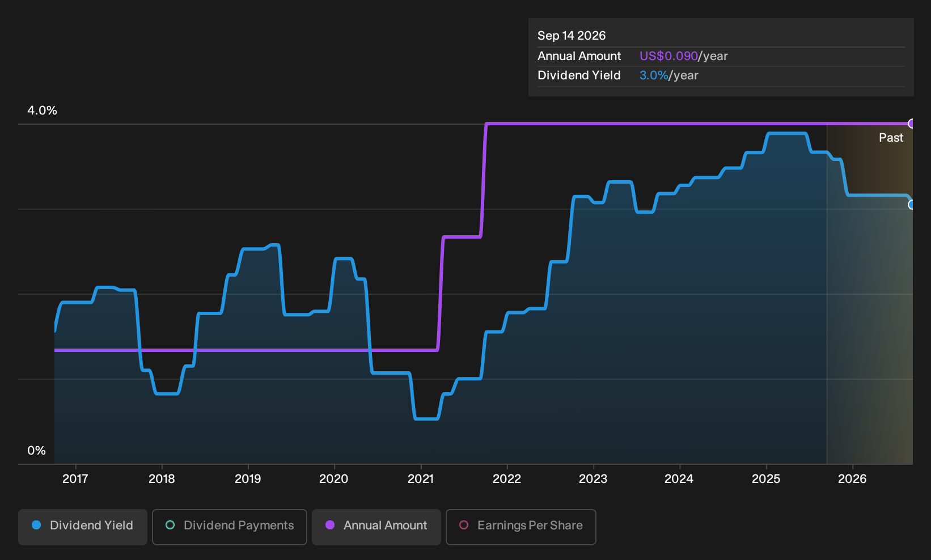Viewport: 931px width, 560px height.
Task: Click the 2021 x-axis label
Action: point(421,479)
